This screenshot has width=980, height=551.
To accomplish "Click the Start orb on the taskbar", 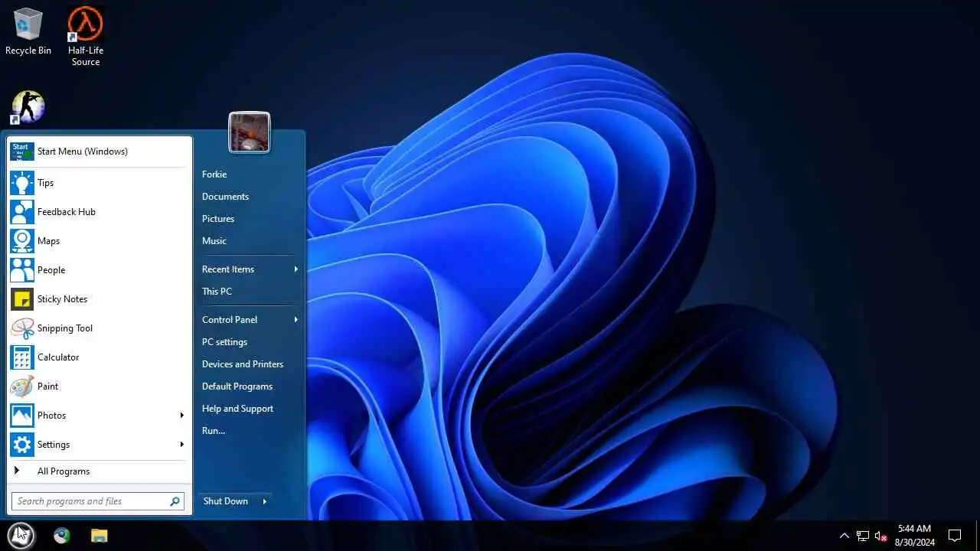I will pos(21,535).
